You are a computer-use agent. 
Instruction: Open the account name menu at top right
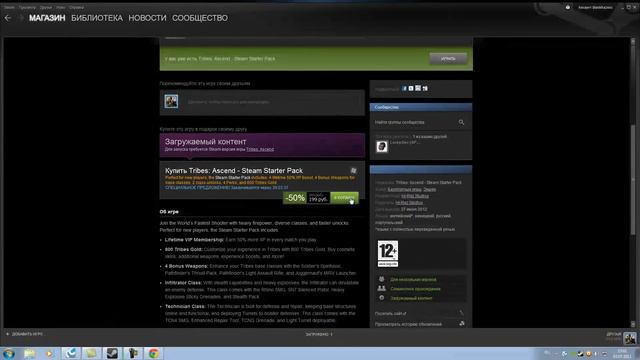click(595, 7)
